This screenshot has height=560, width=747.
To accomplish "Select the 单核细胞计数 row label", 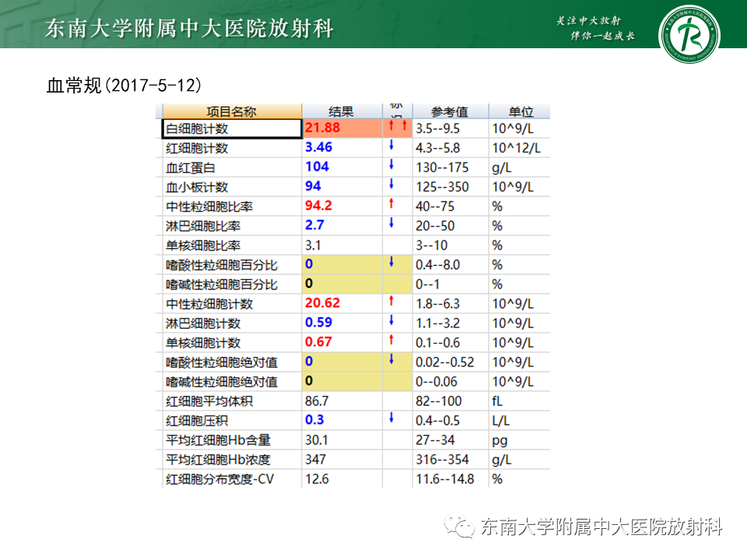I will point(203,343).
